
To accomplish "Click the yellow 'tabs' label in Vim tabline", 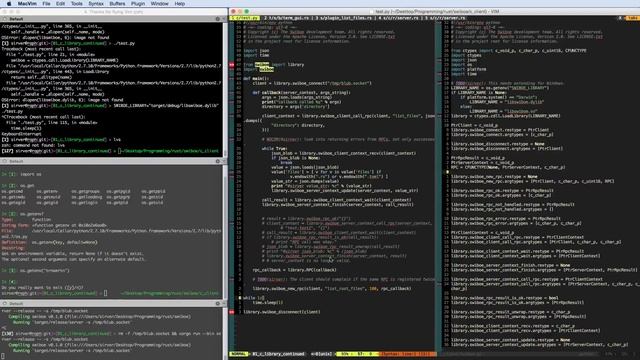I will (633, 18).
